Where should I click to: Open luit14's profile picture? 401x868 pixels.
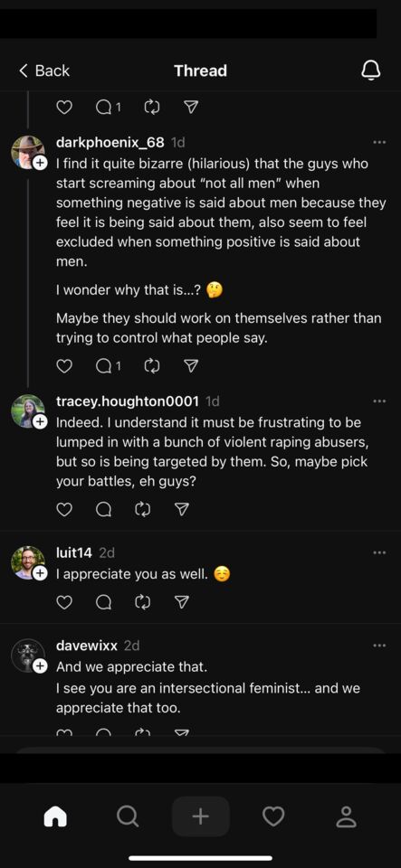click(28, 563)
